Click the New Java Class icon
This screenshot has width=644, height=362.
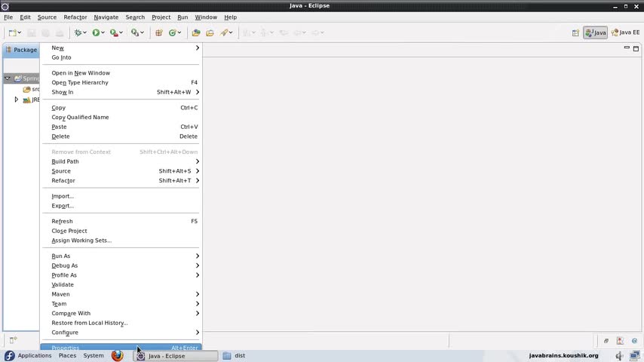(173, 32)
